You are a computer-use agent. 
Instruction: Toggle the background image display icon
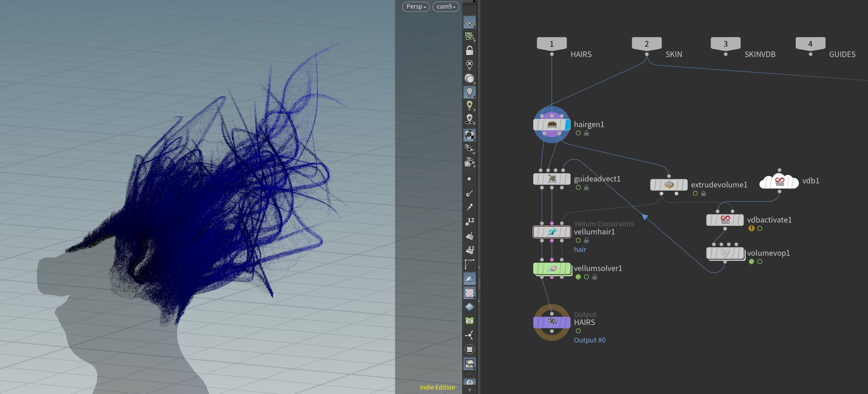pyautogui.click(x=470, y=363)
